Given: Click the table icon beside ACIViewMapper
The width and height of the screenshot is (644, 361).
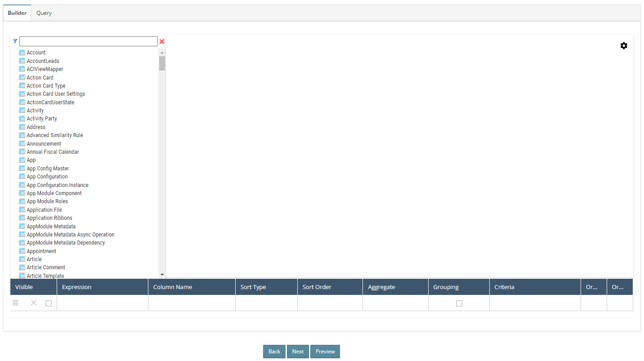Looking at the screenshot, I should click(22, 69).
